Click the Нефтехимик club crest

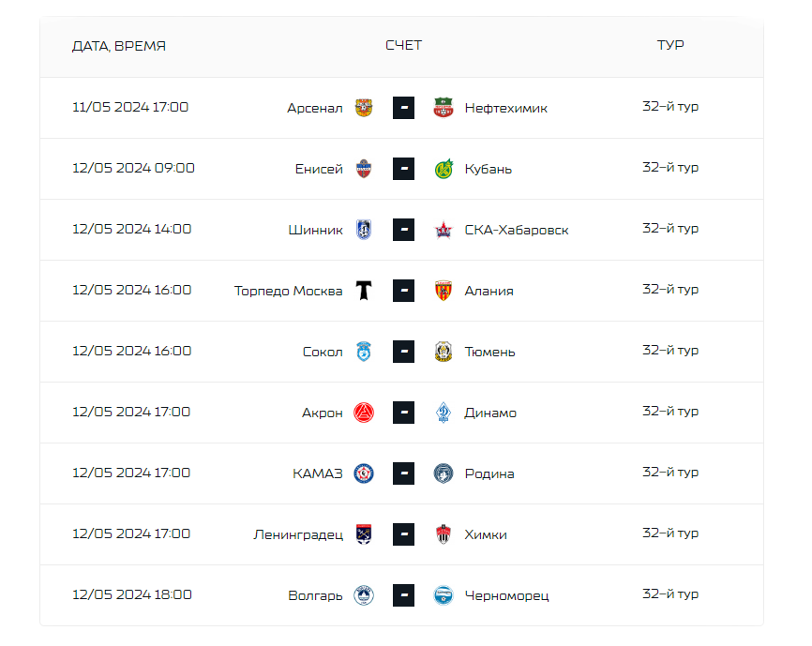pos(444,108)
